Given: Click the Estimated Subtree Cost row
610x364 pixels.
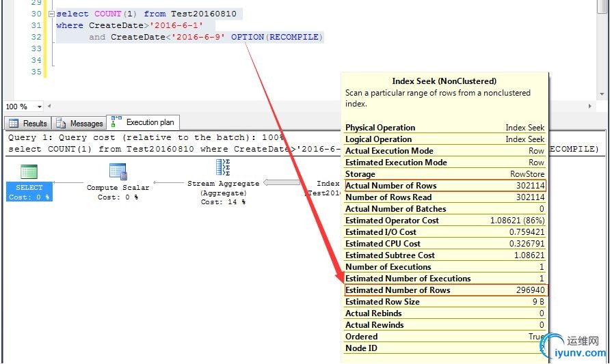Looking at the screenshot, I should (x=445, y=255).
